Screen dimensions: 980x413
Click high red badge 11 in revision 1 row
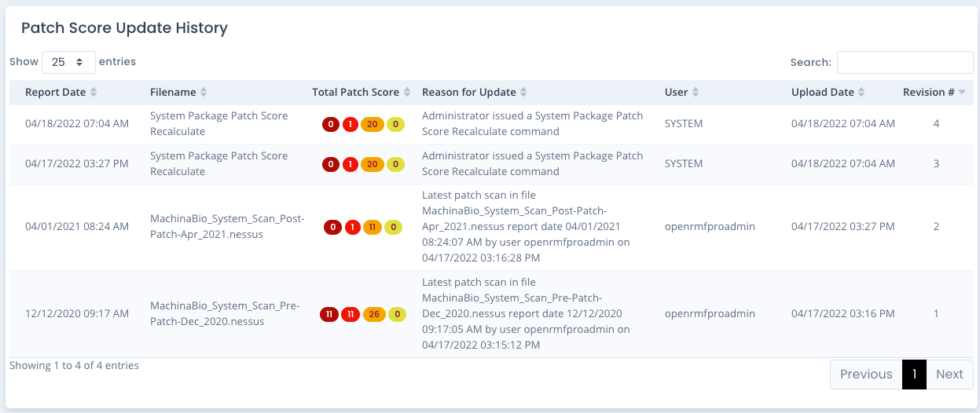(351, 314)
